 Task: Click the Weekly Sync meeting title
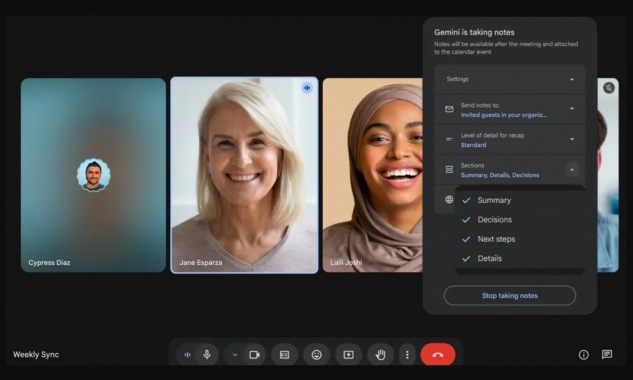click(36, 355)
